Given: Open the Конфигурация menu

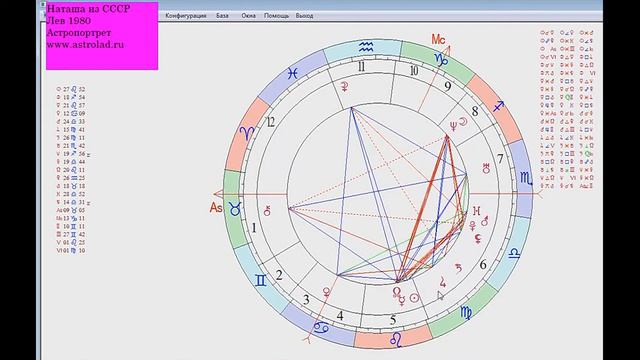Looking at the screenshot, I should [x=186, y=16].
